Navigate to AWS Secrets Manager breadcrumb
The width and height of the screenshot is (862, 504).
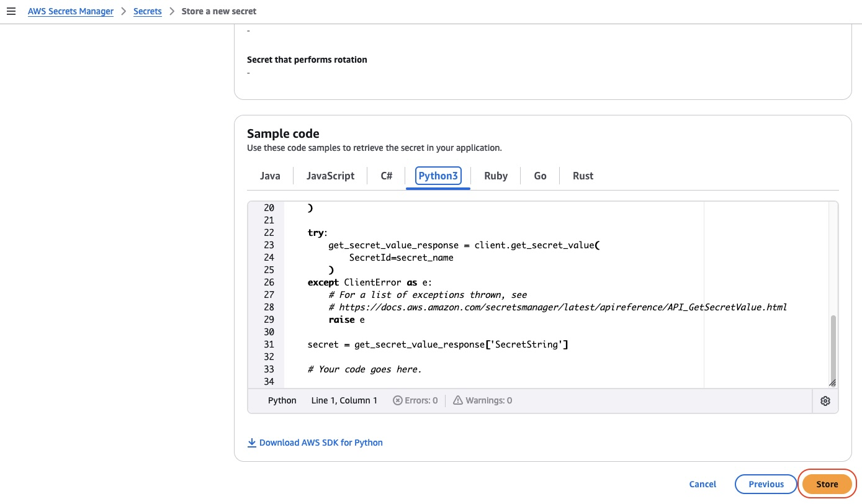point(70,11)
